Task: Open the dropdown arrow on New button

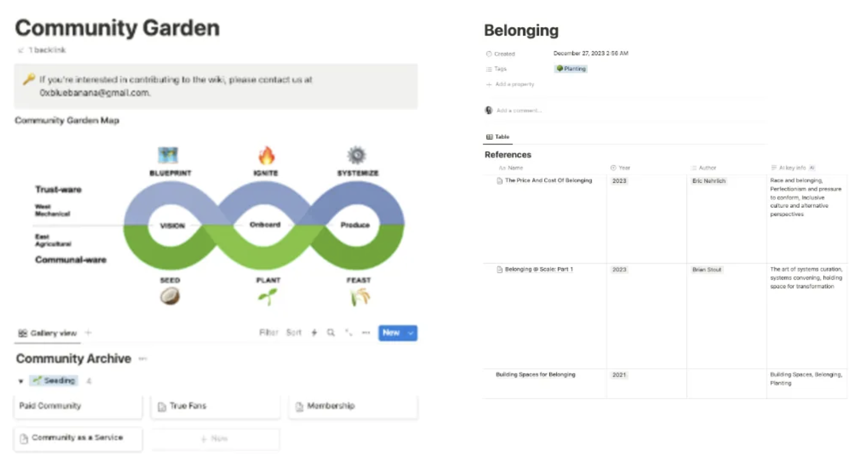Action: [411, 333]
